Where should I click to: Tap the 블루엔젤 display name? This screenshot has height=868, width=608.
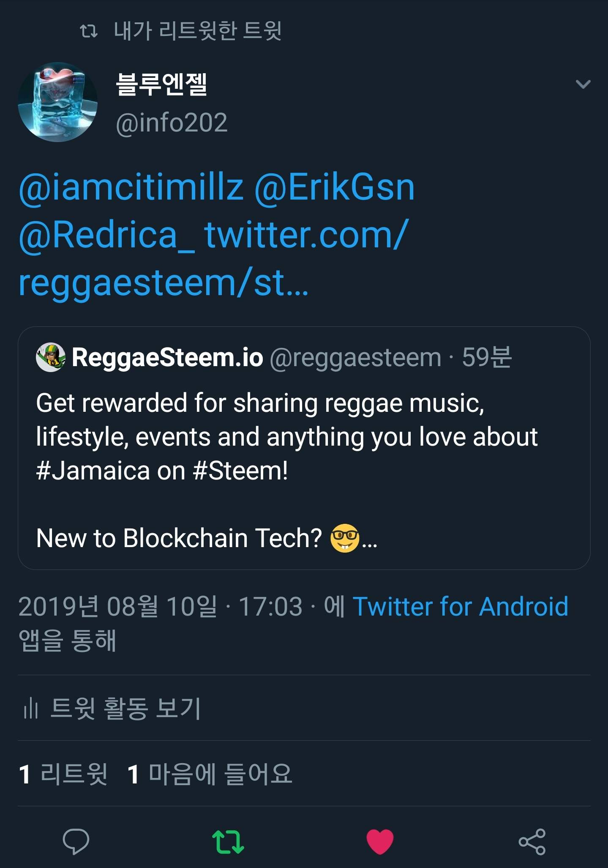(161, 84)
